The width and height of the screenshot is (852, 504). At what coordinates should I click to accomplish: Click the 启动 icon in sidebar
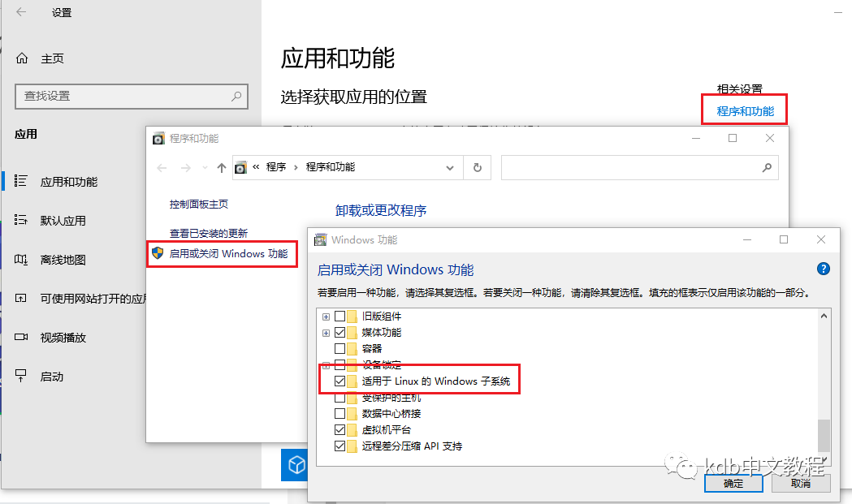(20, 375)
